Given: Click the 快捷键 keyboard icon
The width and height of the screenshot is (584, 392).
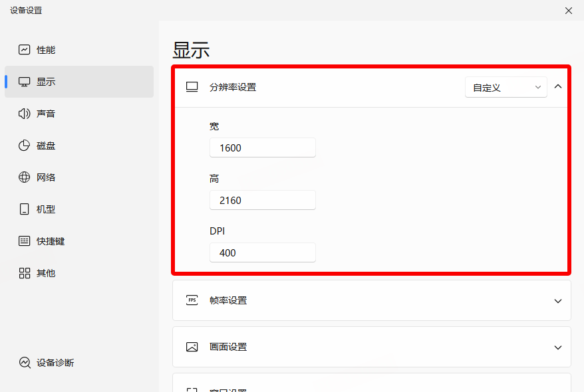Looking at the screenshot, I should 25,241.
